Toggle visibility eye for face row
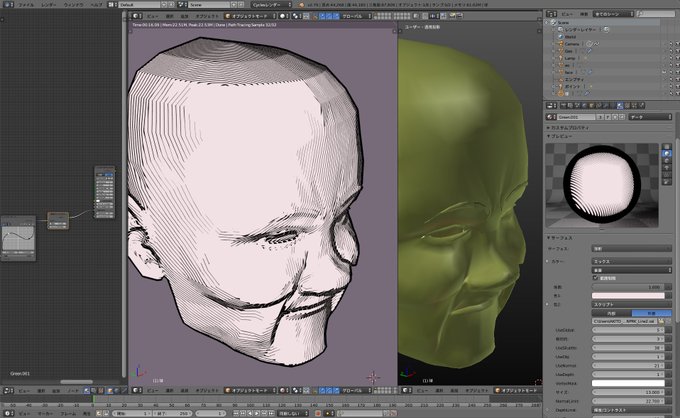 (x=664, y=72)
